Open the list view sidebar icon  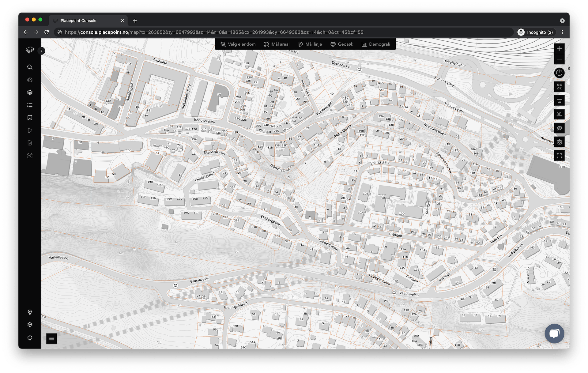tap(30, 105)
